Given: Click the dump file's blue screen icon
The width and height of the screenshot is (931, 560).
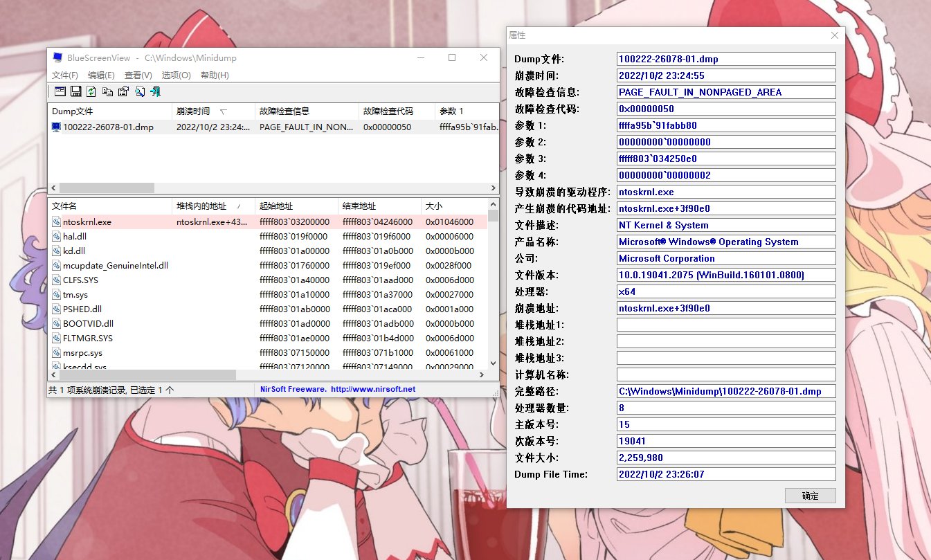Looking at the screenshot, I should click(x=56, y=127).
